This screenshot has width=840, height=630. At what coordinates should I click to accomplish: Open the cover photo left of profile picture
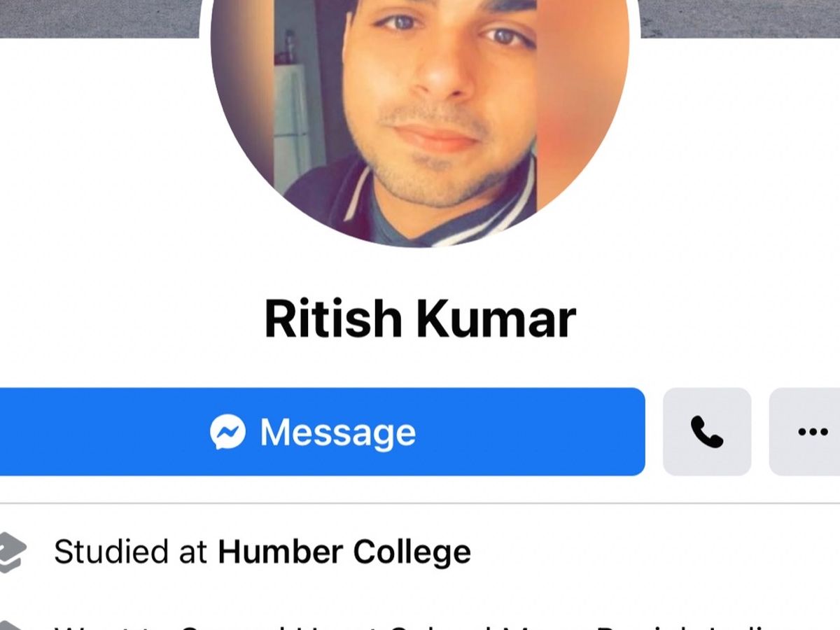pyautogui.click(x=99, y=18)
